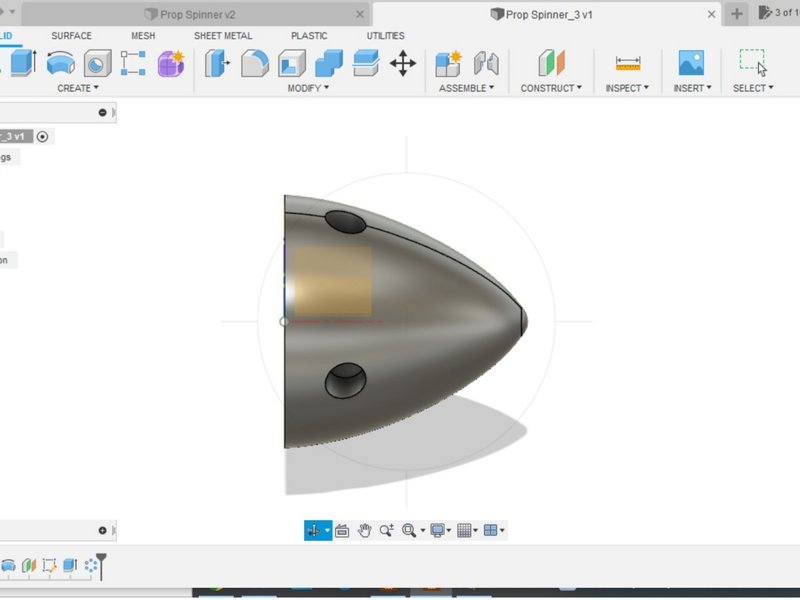The image size is (800, 600).
Task: Open the INSPECT dropdown menu
Action: coord(627,88)
